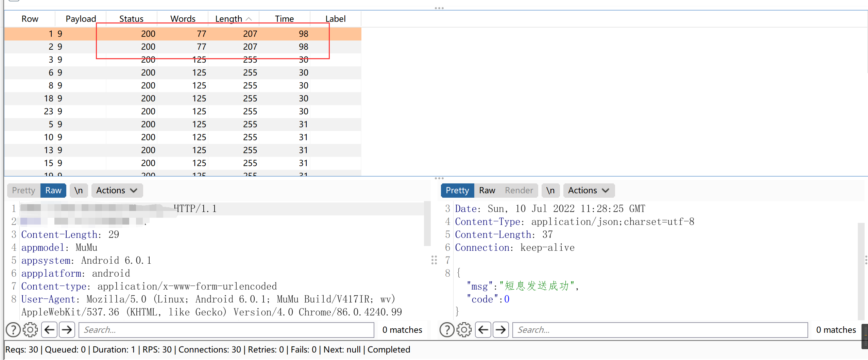868x360 pixels.
Task: Toggle \n display in request viewer
Action: (79, 191)
